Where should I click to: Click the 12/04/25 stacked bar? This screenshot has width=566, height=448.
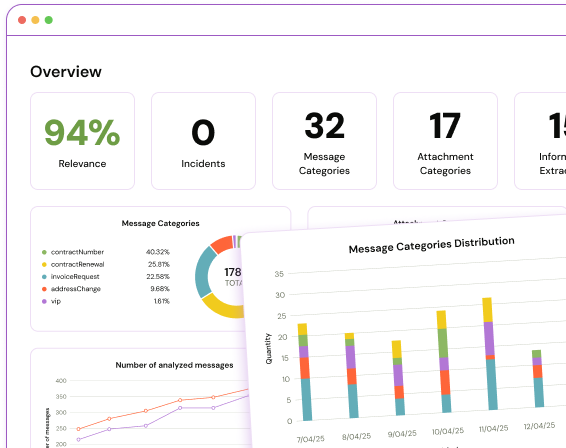point(537,379)
